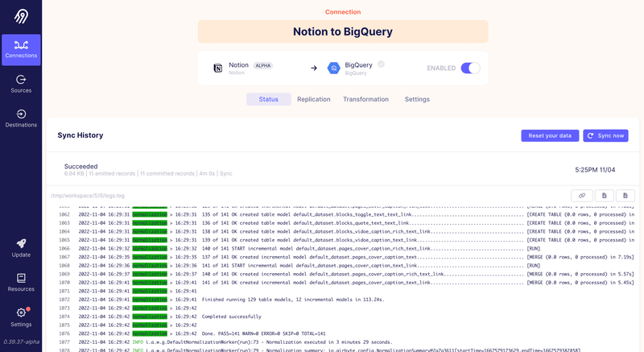Screen dimensions: 644x352
Task: Click the Connection breadcrumb label
Action: point(343,12)
